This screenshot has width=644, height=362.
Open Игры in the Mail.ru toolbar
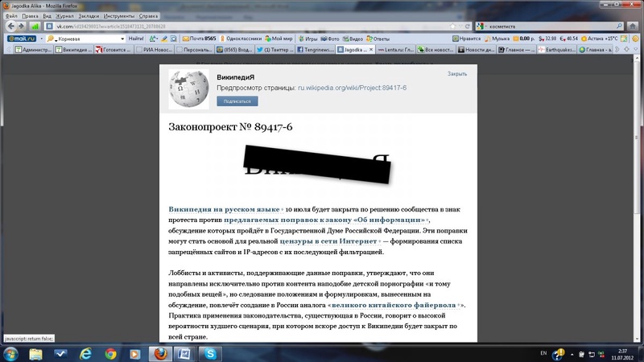coord(308,39)
